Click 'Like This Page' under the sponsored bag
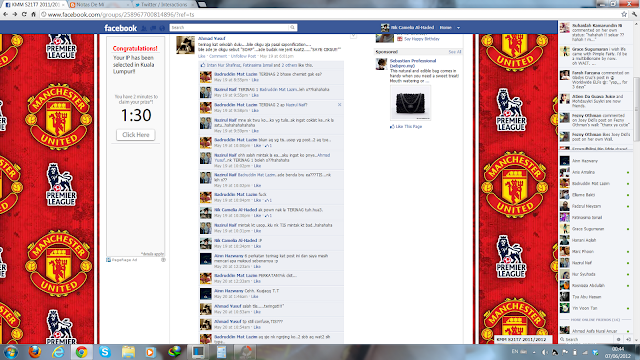The image size is (640, 360). (409, 127)
